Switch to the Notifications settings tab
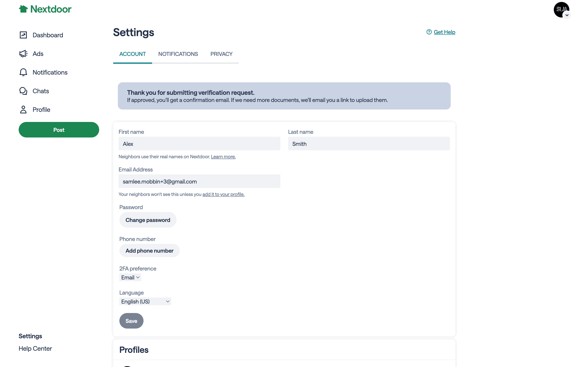The width and height of the screenshot is (588, 367). click(178, 54)
